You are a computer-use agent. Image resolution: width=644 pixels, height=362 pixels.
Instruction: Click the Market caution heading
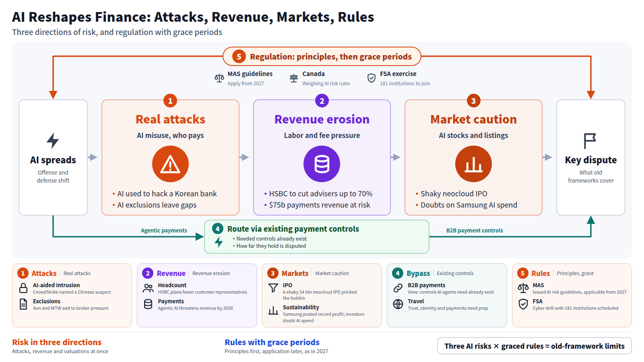click(473, 119)
